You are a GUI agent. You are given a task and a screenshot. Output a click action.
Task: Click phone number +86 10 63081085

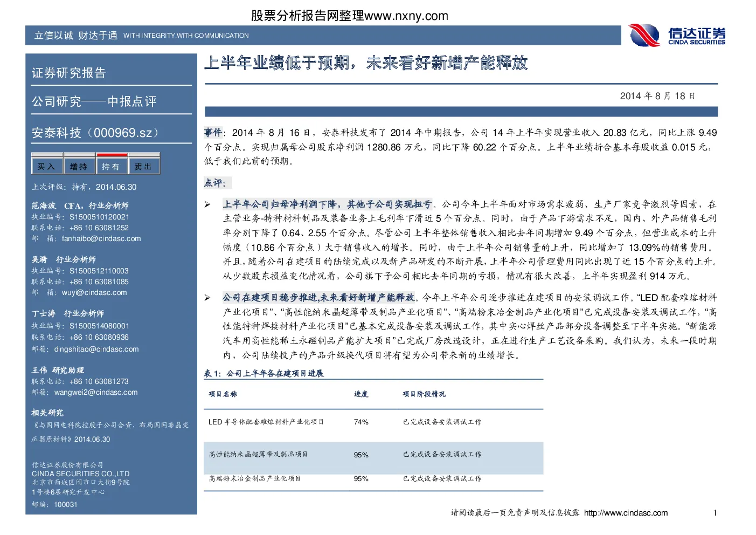pos(99,282)
